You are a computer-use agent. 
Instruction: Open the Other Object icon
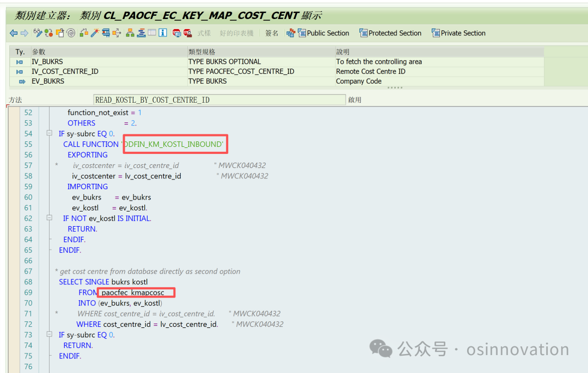60,33
